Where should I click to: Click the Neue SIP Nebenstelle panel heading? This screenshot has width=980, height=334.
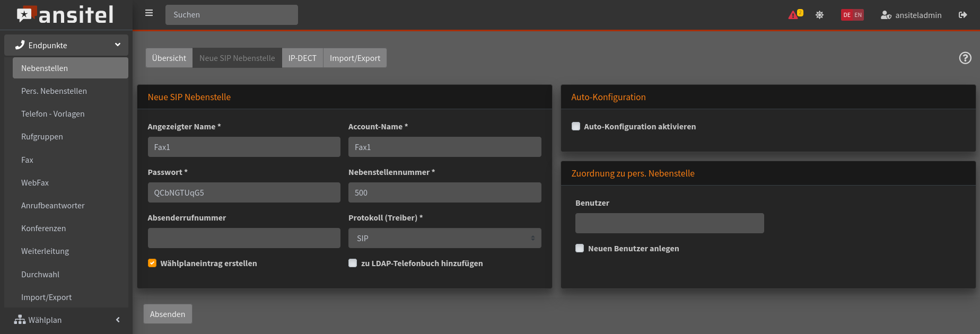(189, 97)
